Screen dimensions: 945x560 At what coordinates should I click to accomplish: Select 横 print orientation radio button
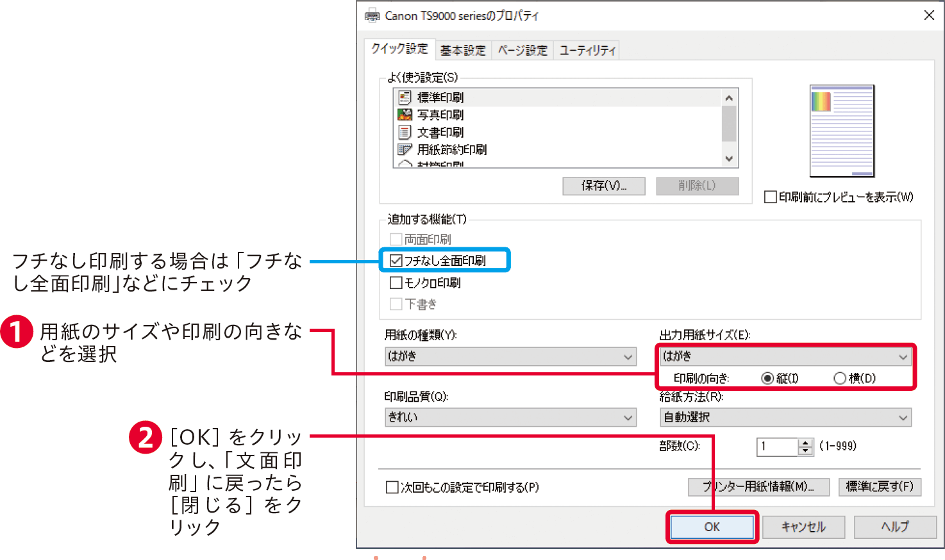[x=840, y=378]
